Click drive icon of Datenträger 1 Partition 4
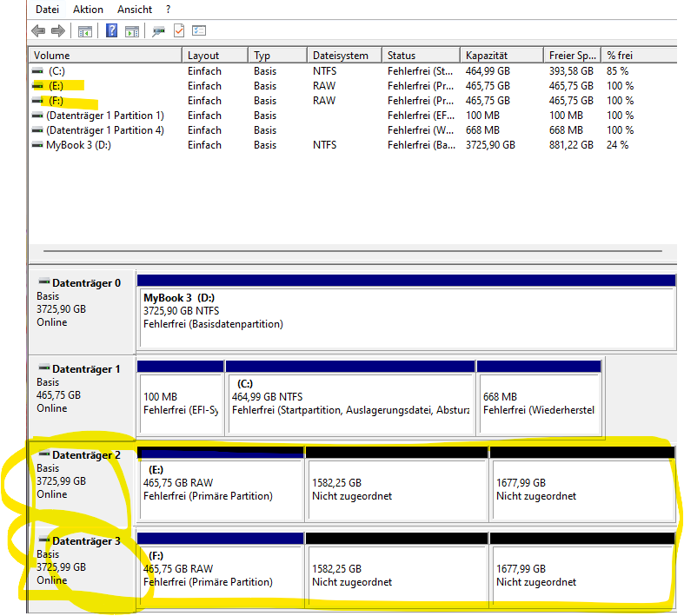This screenshot has width=684, height=616. (x=38, y=130)
